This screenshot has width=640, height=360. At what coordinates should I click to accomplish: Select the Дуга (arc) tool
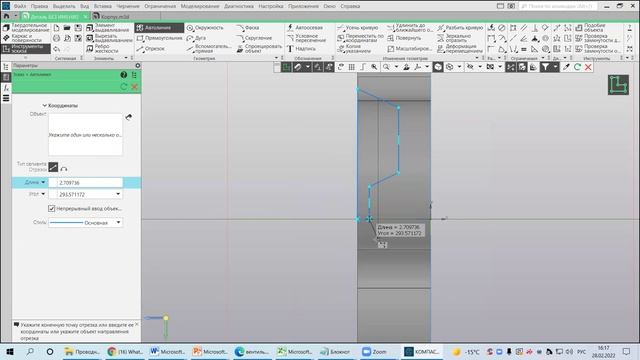coord(196,38)
